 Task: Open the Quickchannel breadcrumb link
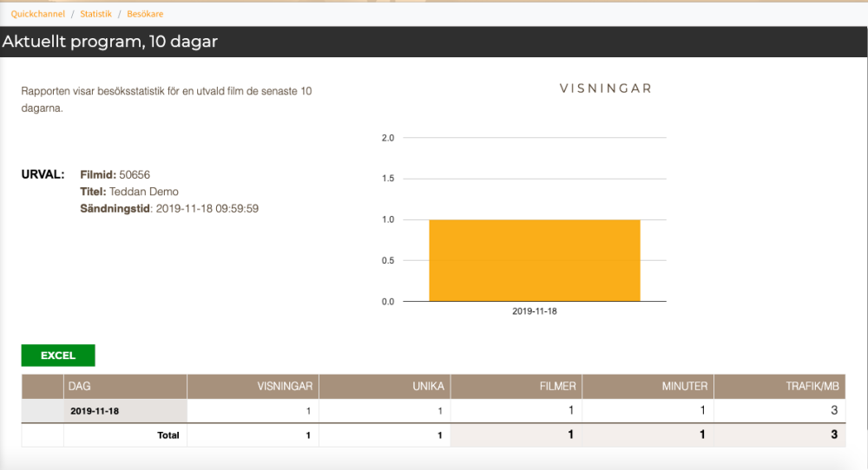click(37, 14)
